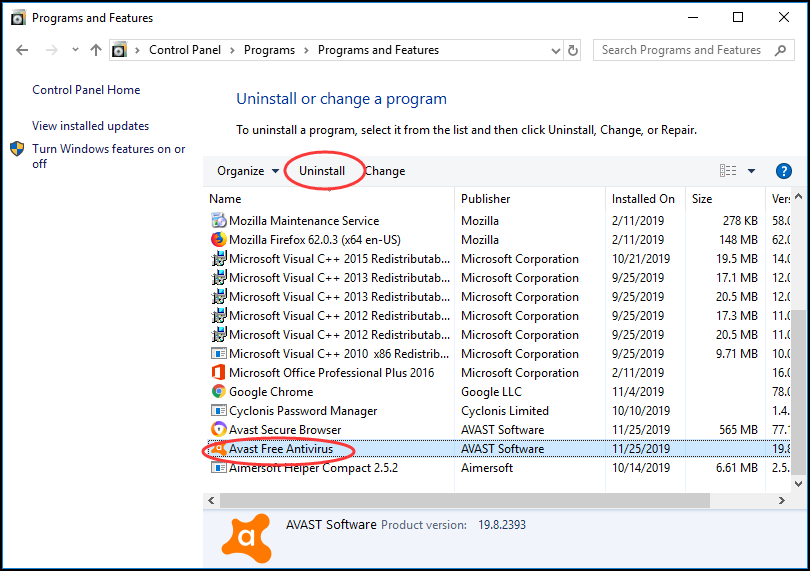
Task: Select Mozilla Firefox 62.0.3 (x64 en-US)
Action: pos(315,240)
